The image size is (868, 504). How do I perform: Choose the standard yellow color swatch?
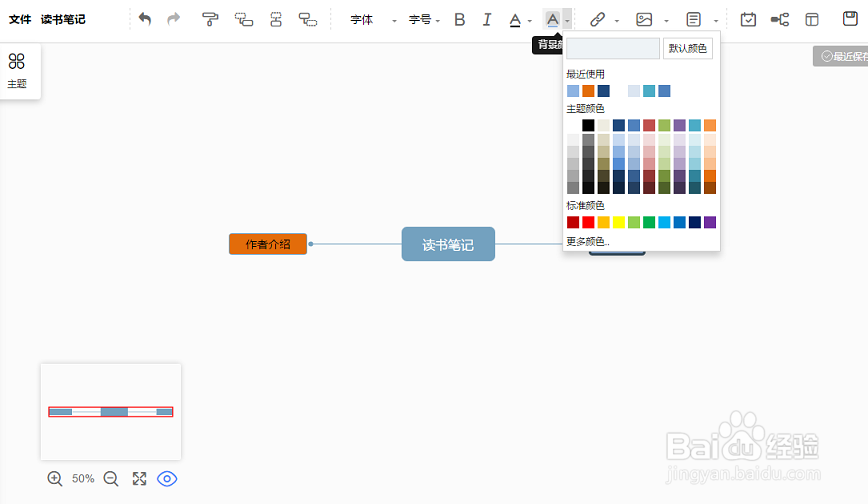[x=618, y=222]
